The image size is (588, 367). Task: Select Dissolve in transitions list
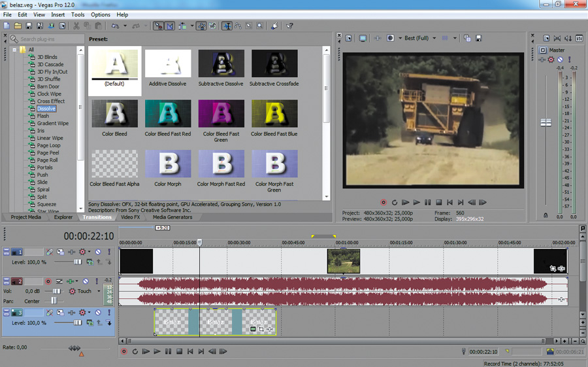(46, 109)
